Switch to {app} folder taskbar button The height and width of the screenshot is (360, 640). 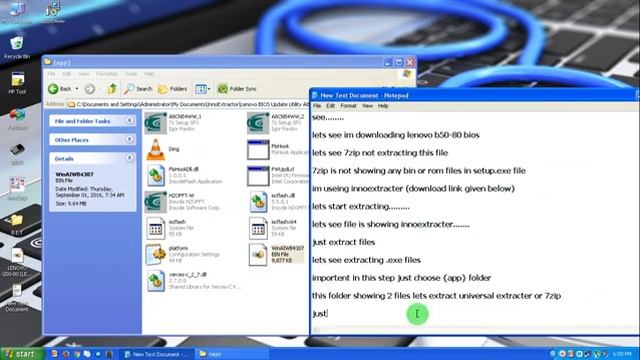231,354
